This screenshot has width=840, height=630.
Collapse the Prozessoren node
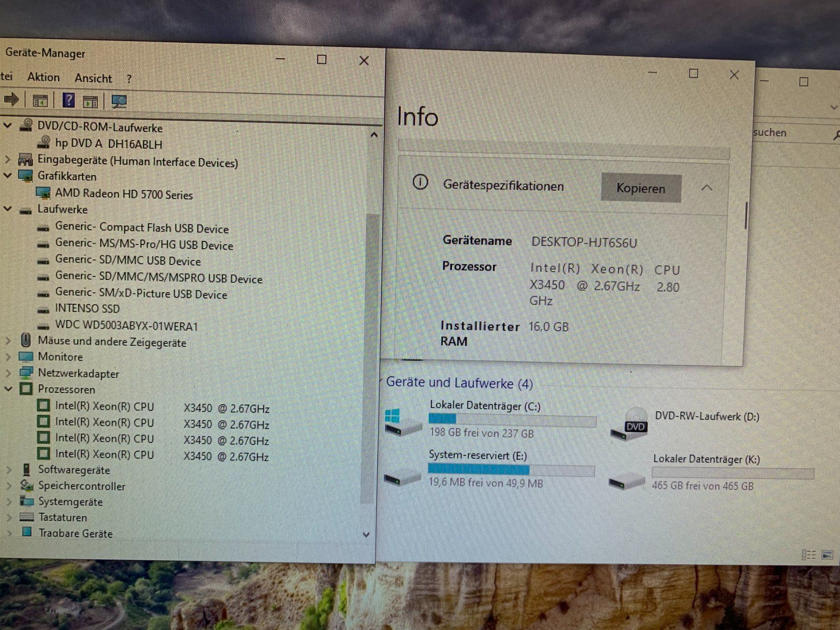click(x=8, y=389)
